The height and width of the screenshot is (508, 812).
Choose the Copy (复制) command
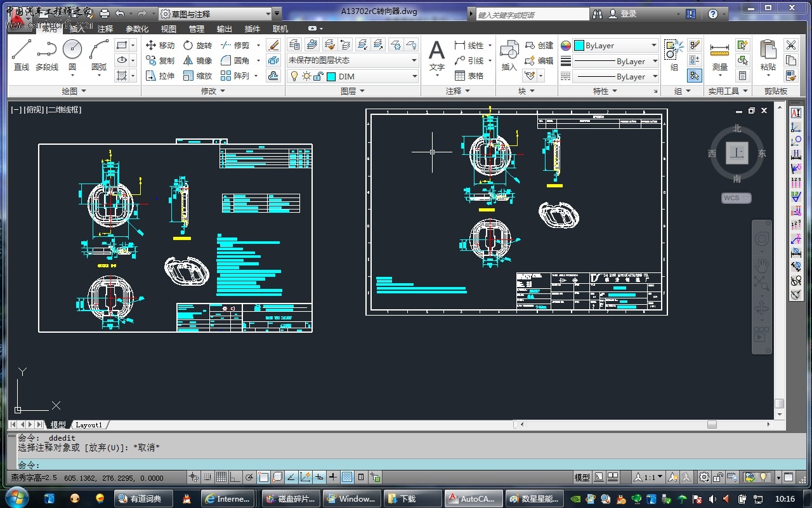click(160, 60)
